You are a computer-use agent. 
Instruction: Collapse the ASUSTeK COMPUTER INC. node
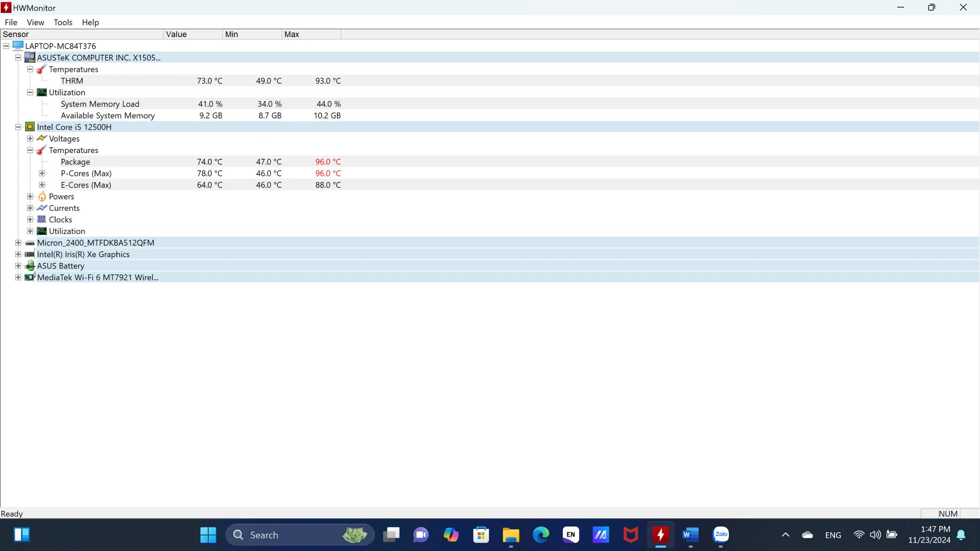point(18,57)
